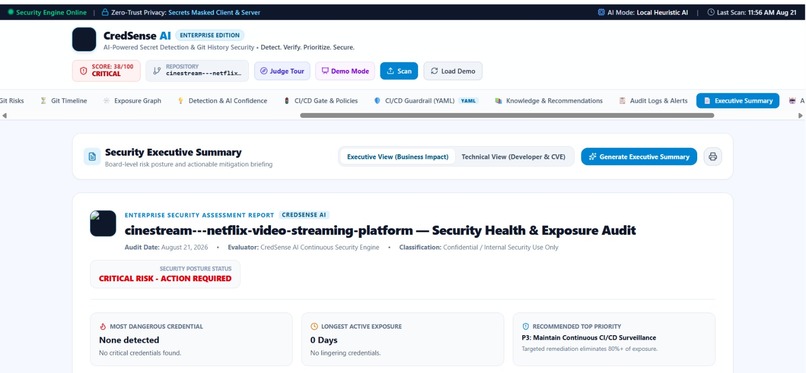The image size is (806, 373).
Task: Click the compass icon on Judge Tour
Action: coord(264,71)
